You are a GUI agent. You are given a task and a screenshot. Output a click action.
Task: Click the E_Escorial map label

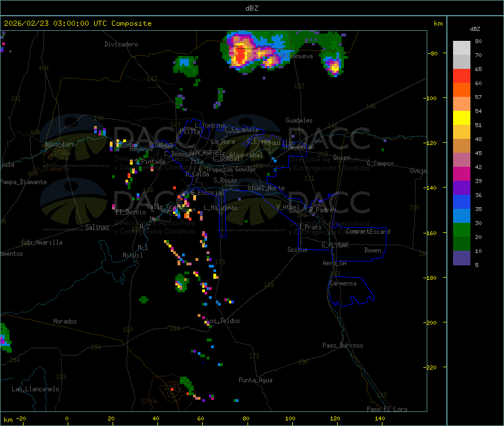coord(208,193)
